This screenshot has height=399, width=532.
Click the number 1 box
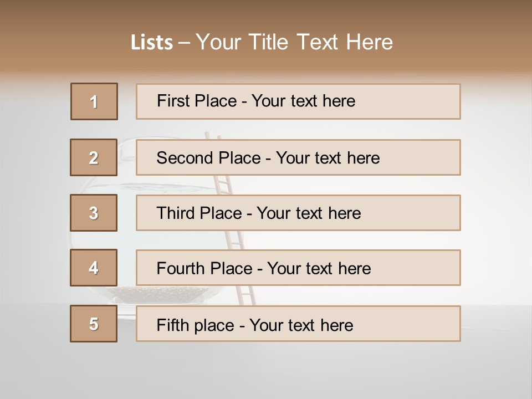(94, 101)
